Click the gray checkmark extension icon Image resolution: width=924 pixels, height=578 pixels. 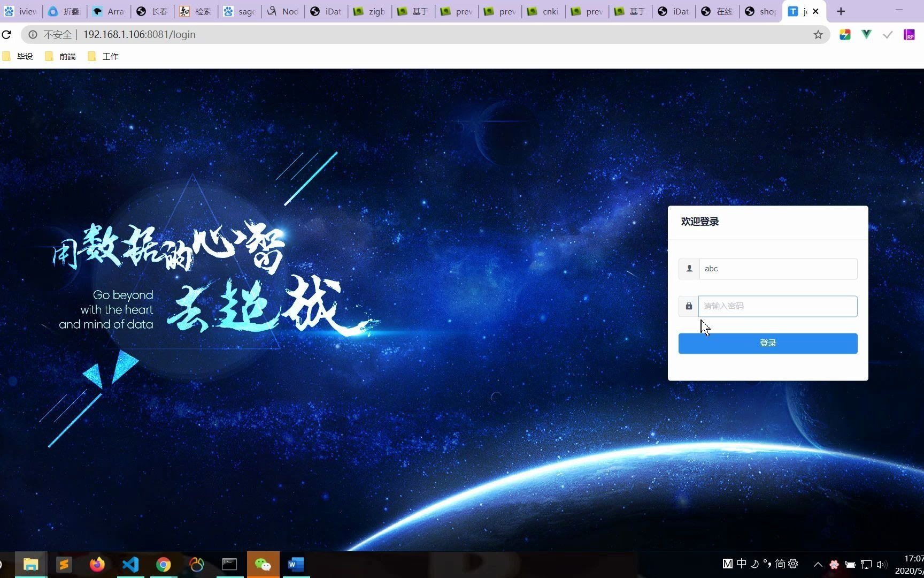(x=888, y=35)
